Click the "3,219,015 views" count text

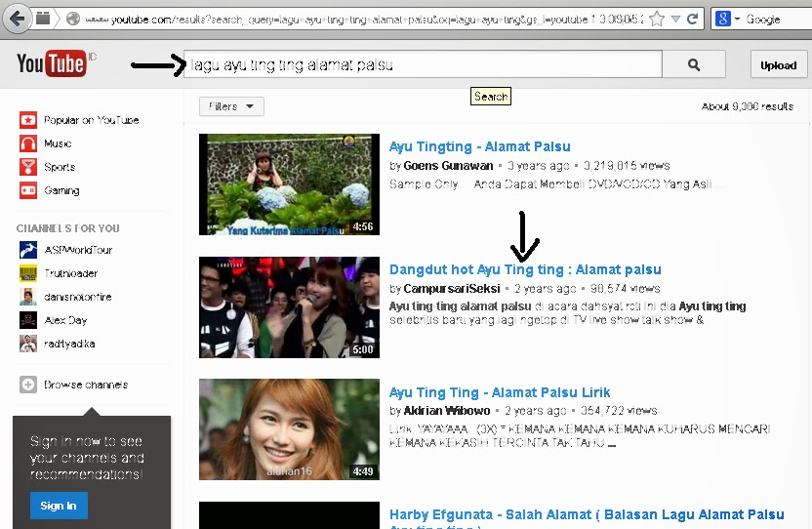pyautogui.click(x=627, y=166)
